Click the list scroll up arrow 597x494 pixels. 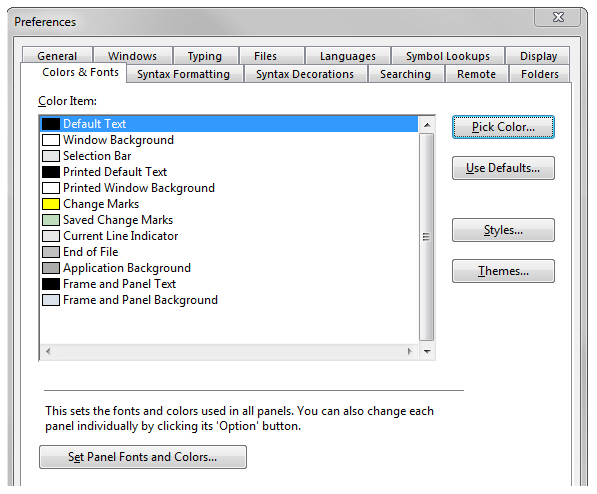click(x=427, y=125)
